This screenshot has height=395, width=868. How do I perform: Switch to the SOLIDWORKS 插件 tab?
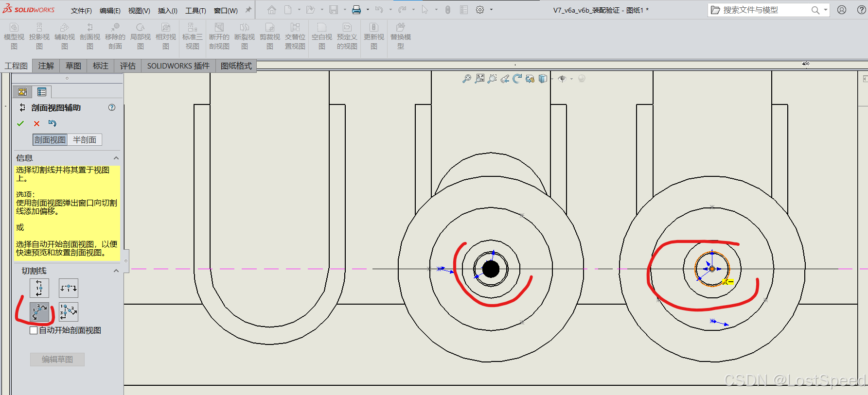click(178, 66)
